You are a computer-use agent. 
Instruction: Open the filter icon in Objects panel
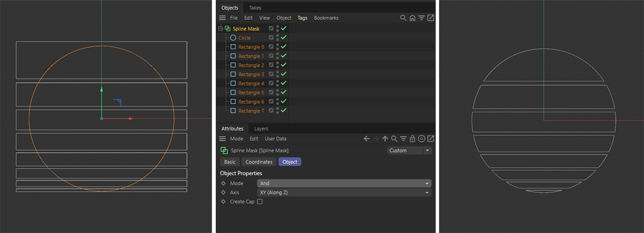point(421,18)
